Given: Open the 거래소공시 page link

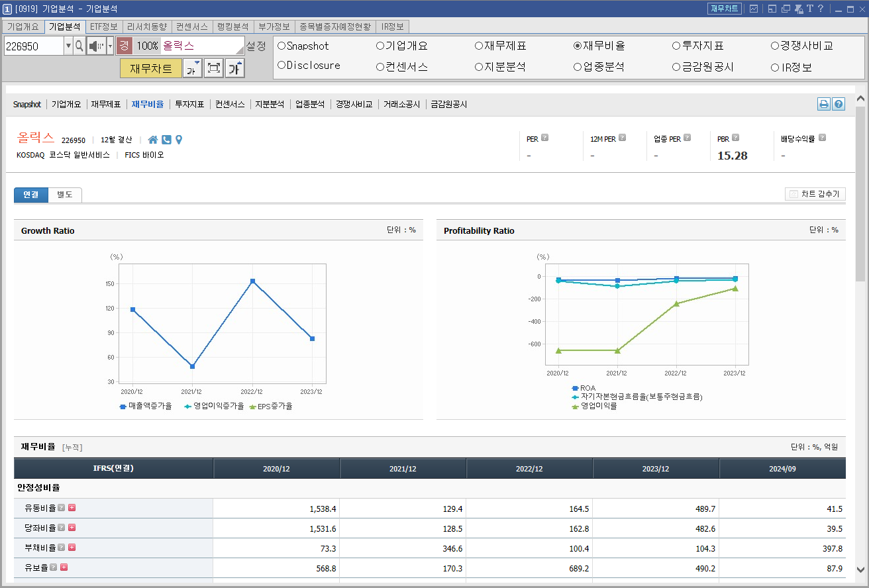Looking at the screenshot, I should pyautogui.click(x=401, y=105).
